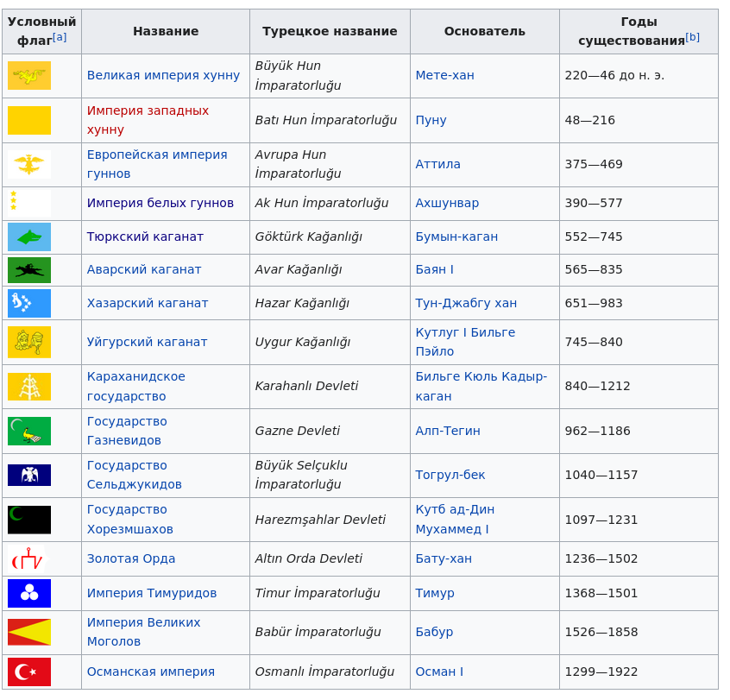Click the Mughal Empire red-yellow flag
The width and height of the screenshot is (730, 700).
(29, 632)
